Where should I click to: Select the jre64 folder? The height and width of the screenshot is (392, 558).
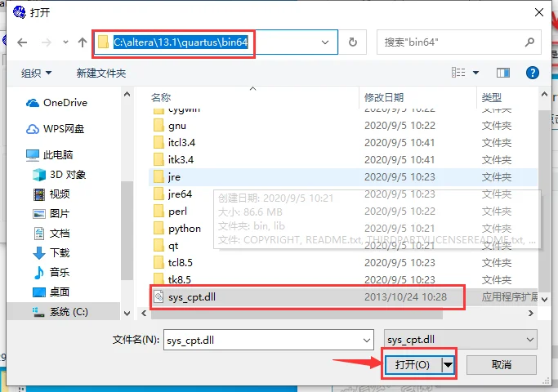[x=180, y=194]
